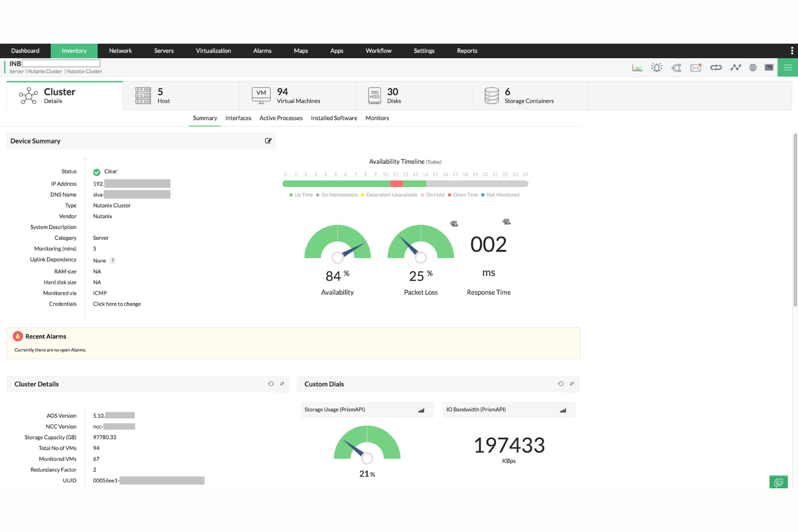Edit Device Summary using pencil icon
The width and height of the screenshot is (798, 532).
tap(268, 141)
